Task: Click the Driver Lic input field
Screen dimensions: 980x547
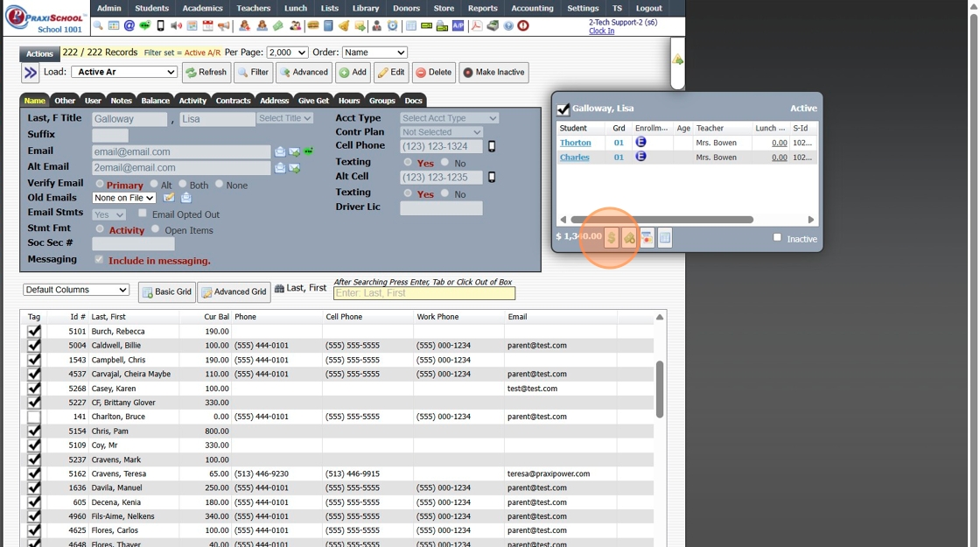Action: pyautogui.click(x=441, y=208)
